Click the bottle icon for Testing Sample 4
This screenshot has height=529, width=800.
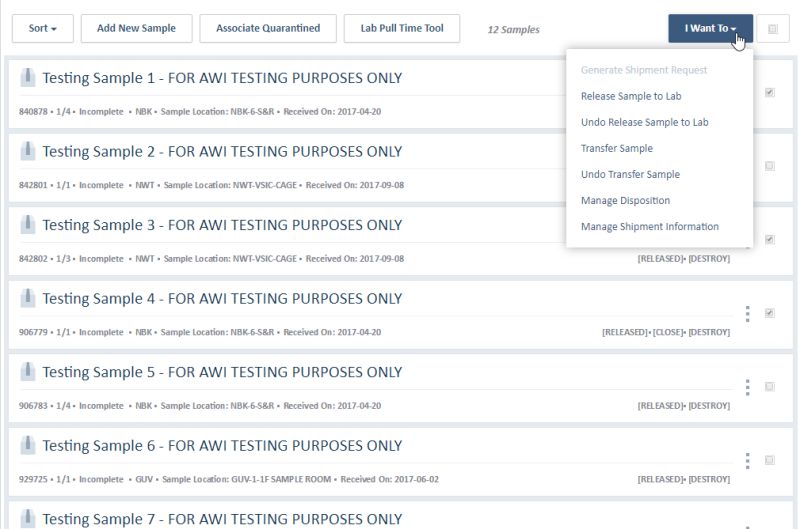click(28, 298)
